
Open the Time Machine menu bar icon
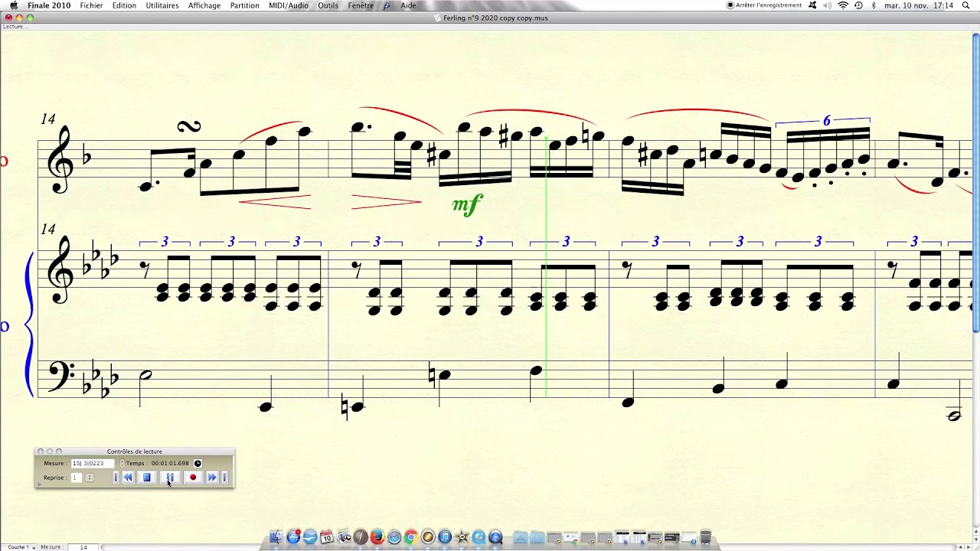point(858,5)
